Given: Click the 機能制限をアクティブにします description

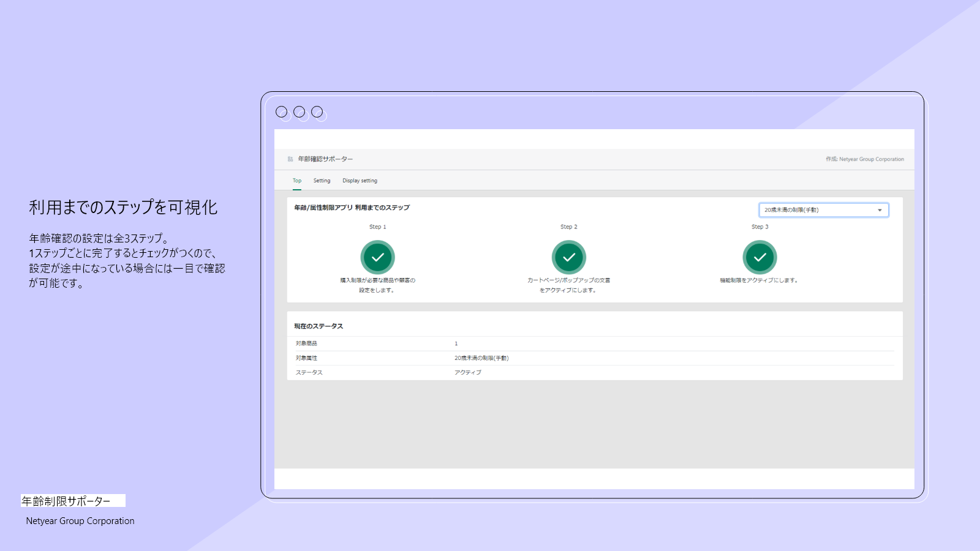Looking at the screenshot, I should [759, 280].
